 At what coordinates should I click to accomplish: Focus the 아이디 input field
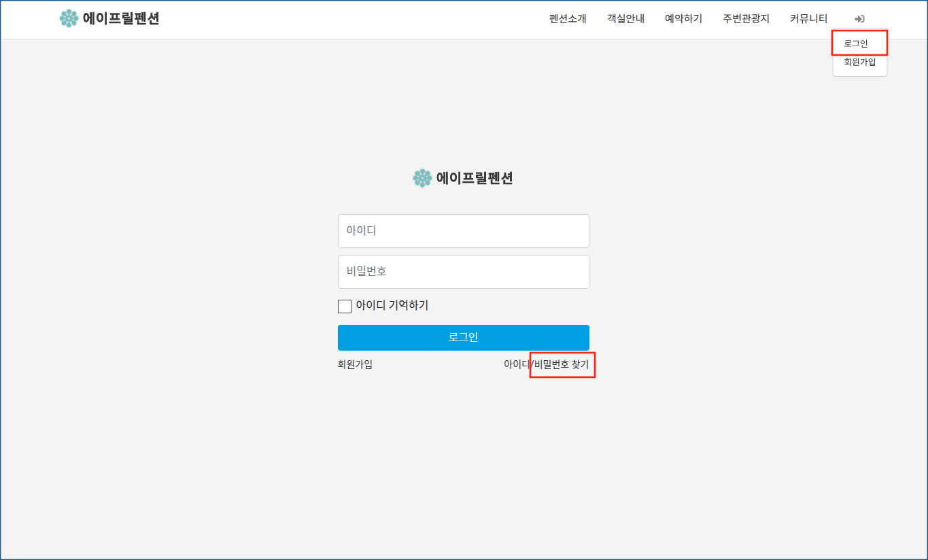point(463,231)
